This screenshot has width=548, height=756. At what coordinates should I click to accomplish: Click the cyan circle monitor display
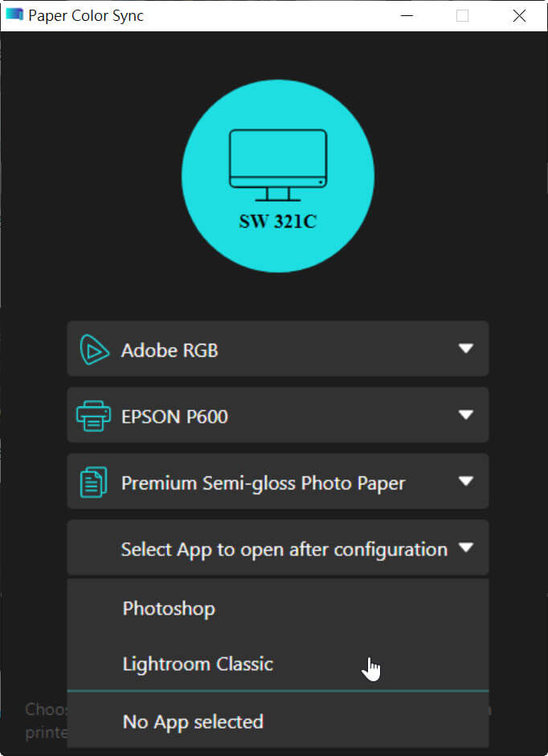click(278, 176)
